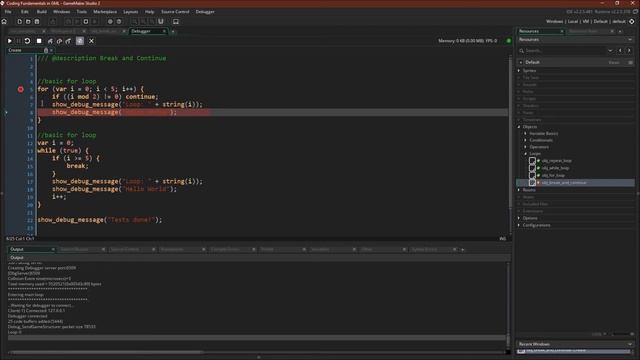This screenshot has width=640, height=360.
Task: Open the Default view hamburger menu
Action: [x=631, y=62]
